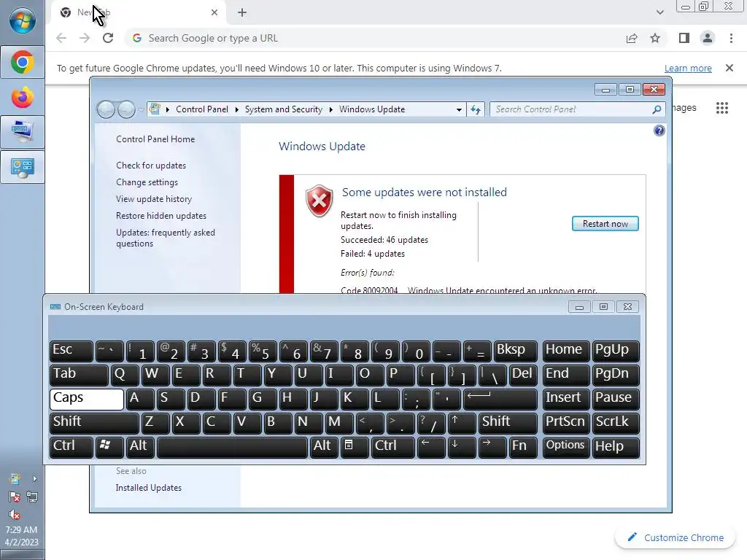
Task: Expand the root arrow before Control Panel
Action: click(168, 109)
